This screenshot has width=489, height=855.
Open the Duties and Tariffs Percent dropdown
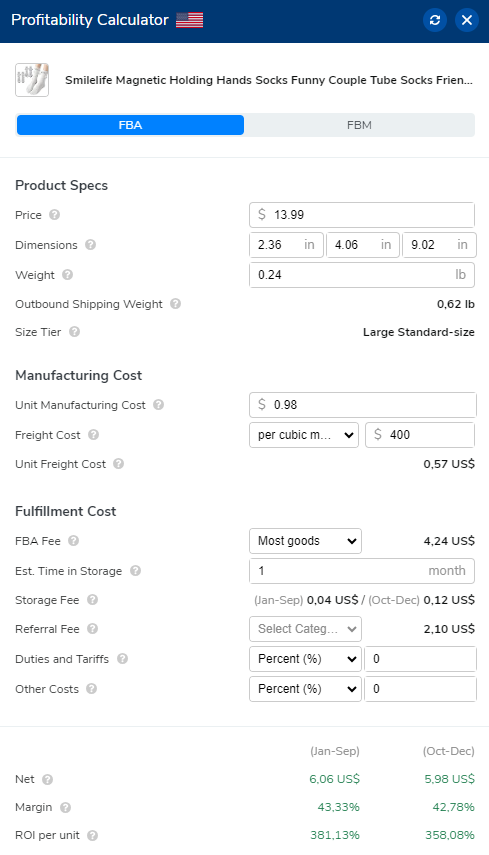tap(305, 659)
